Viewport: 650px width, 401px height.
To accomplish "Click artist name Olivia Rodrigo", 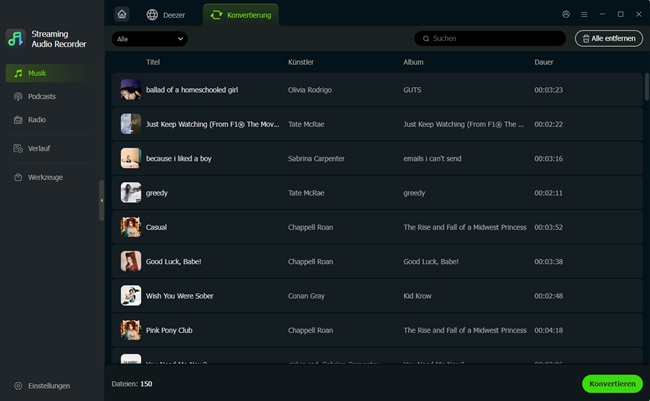I will pyautogui.click(x=310, y=90).
